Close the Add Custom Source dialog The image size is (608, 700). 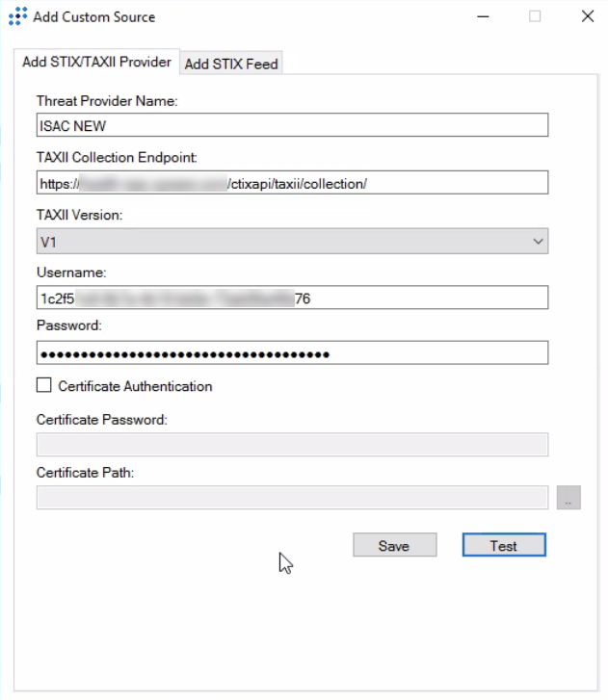[587, 16]
